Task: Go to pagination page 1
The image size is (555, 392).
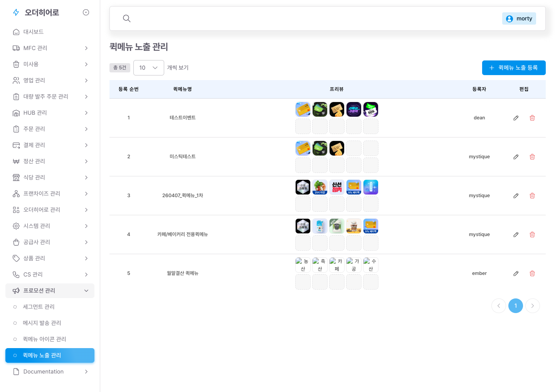Action: (x=516, y=306)
